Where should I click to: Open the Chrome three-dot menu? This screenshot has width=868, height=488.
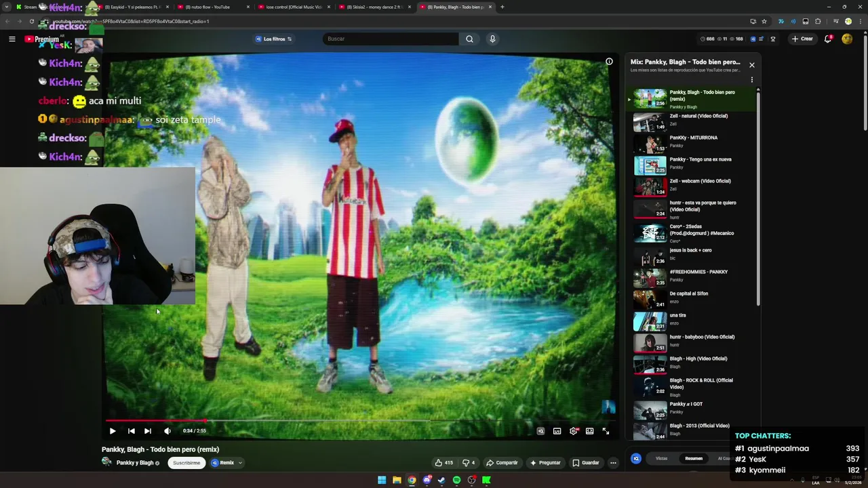pyautogui.click(x=859, y=21)
